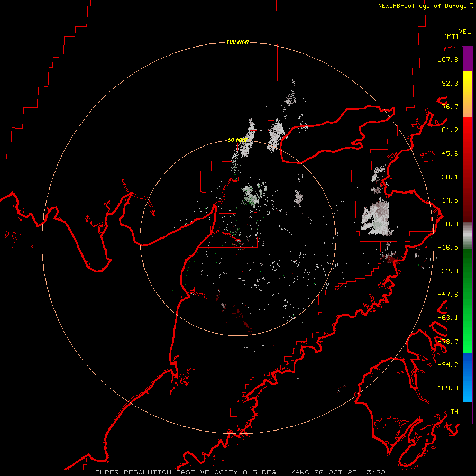
Task: Click the 14.5 legend value
Action: click(450, 200)
